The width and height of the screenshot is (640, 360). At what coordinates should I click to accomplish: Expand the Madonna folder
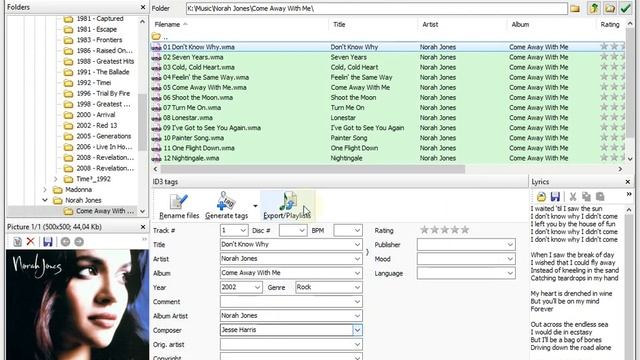45,190
